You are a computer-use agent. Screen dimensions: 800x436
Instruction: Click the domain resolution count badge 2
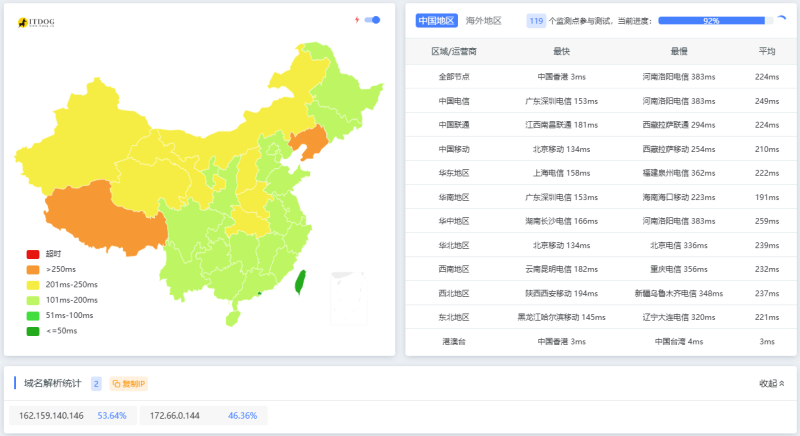pos(96,383)
